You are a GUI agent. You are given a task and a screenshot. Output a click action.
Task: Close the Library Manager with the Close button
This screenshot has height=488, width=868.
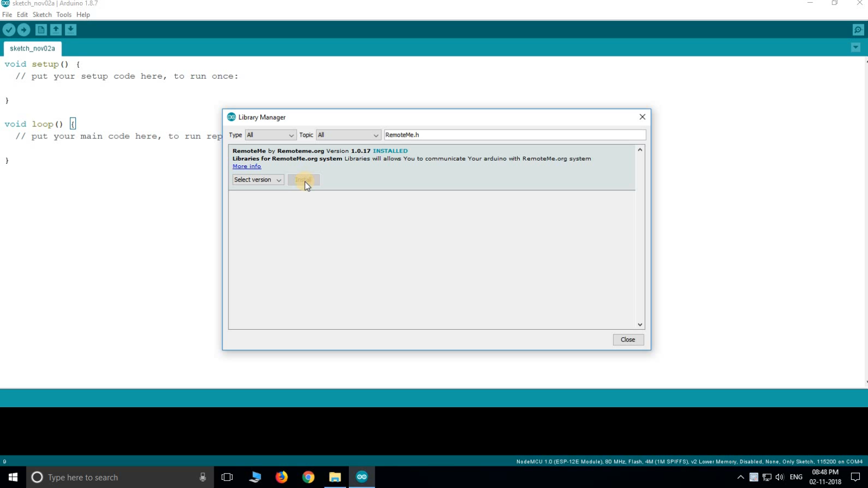628,339
